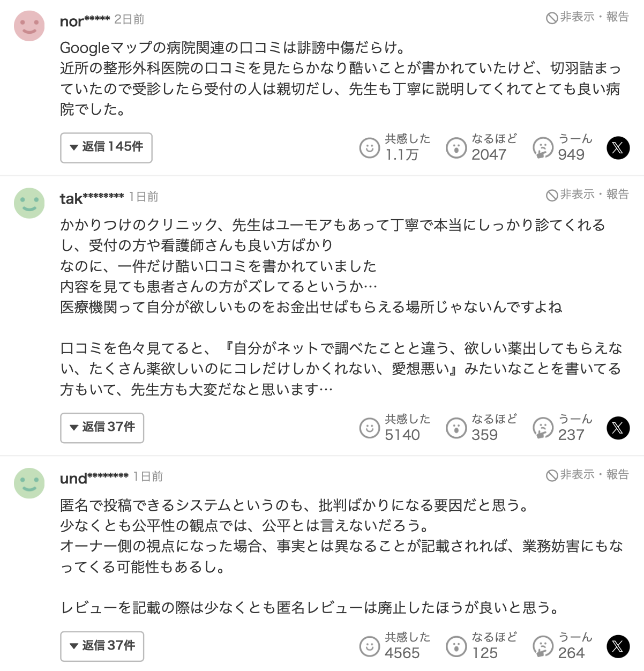644x671 pixels.
Task: Open nor***** user profile name
Action: click(x=85, y=20)
